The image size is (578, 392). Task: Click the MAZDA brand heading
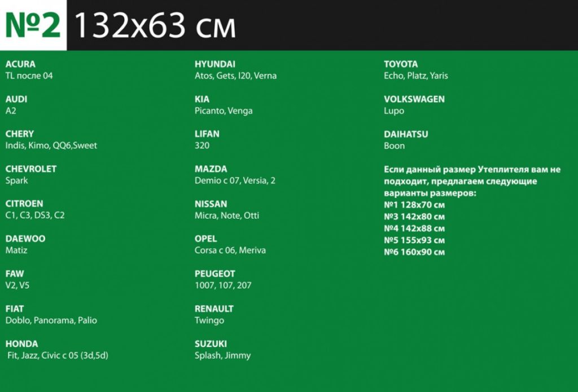[x=211, y=169]
